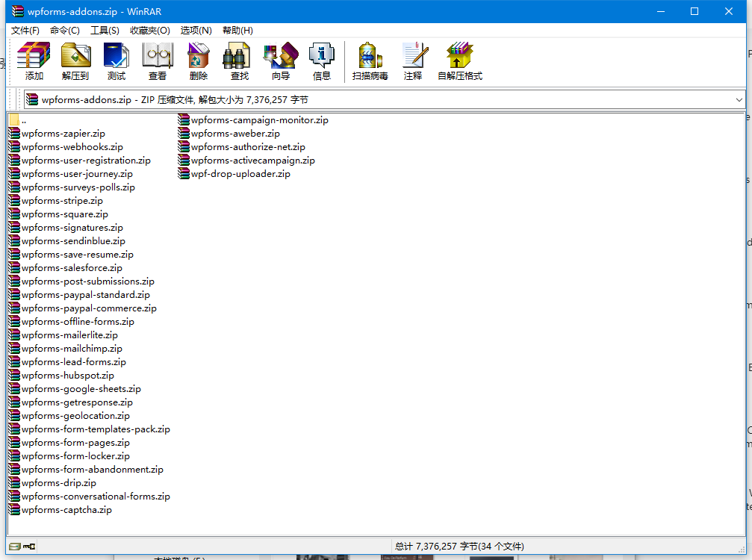This screenshot has height=560, width=752.
Task: Click the disk icon in status bar
Action: pyautogui.click(x=14, y=546)
